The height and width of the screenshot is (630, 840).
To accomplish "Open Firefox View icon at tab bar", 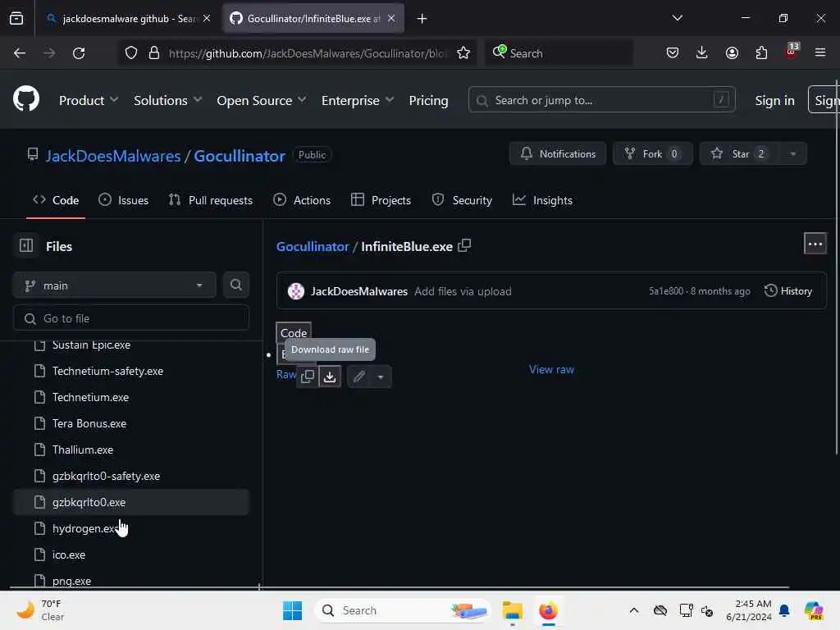I will 16,19.
